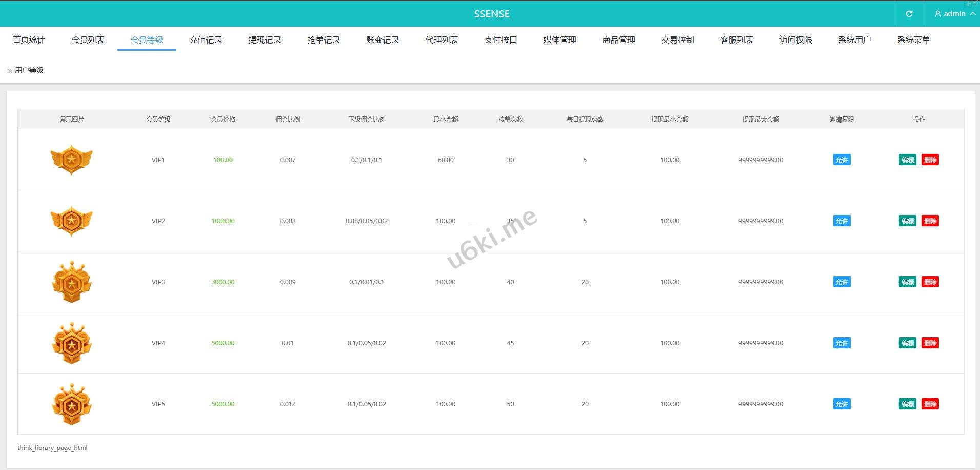Click the VIP5 crown badge image
The height and width of the screenshot is (470, 980).
pos(72,404)
